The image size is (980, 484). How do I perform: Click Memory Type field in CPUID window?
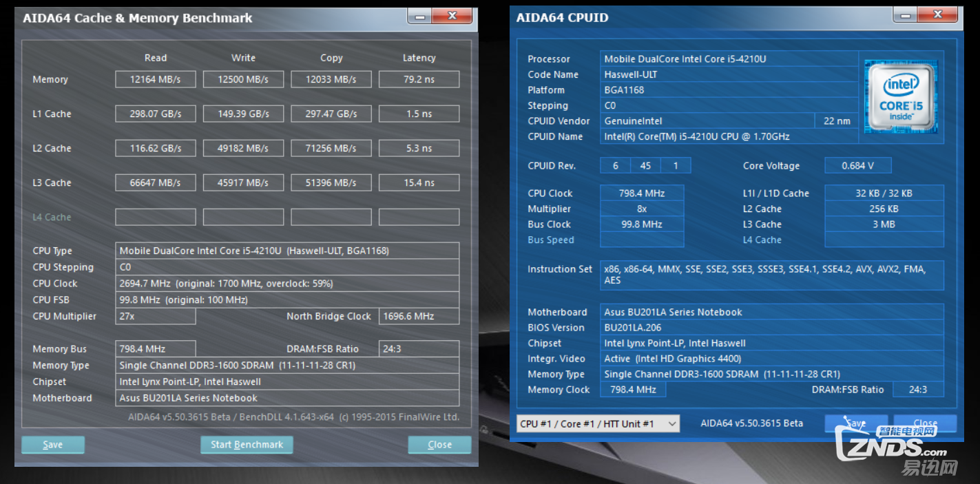pyautogui.click(x=772, y=375)
